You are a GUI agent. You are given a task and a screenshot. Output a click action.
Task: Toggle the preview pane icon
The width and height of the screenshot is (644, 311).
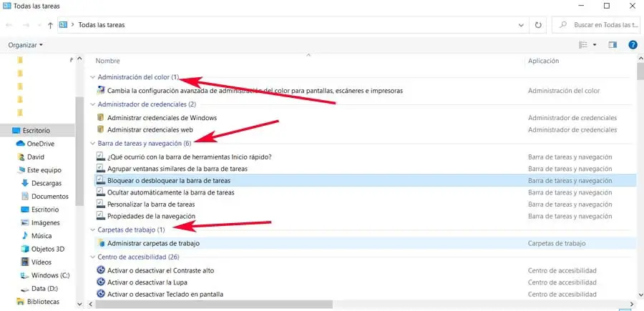(x=613, y=45)
